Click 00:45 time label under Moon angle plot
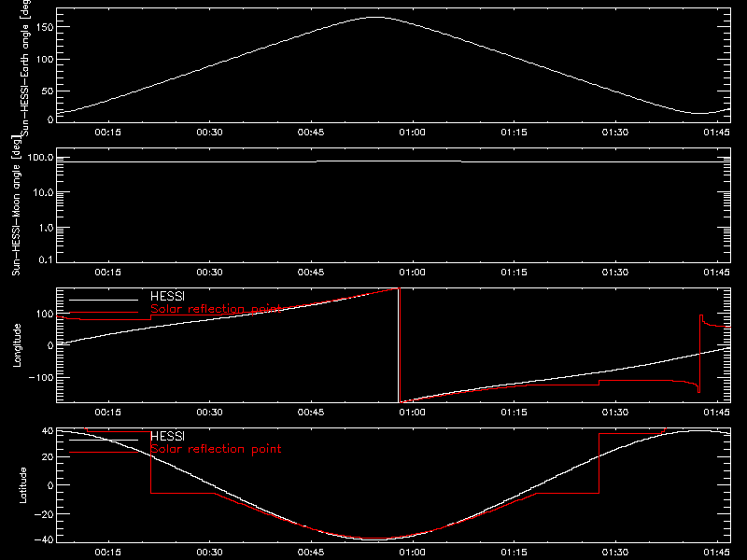The height and width of the screenshot is (560, 747). 311,273
